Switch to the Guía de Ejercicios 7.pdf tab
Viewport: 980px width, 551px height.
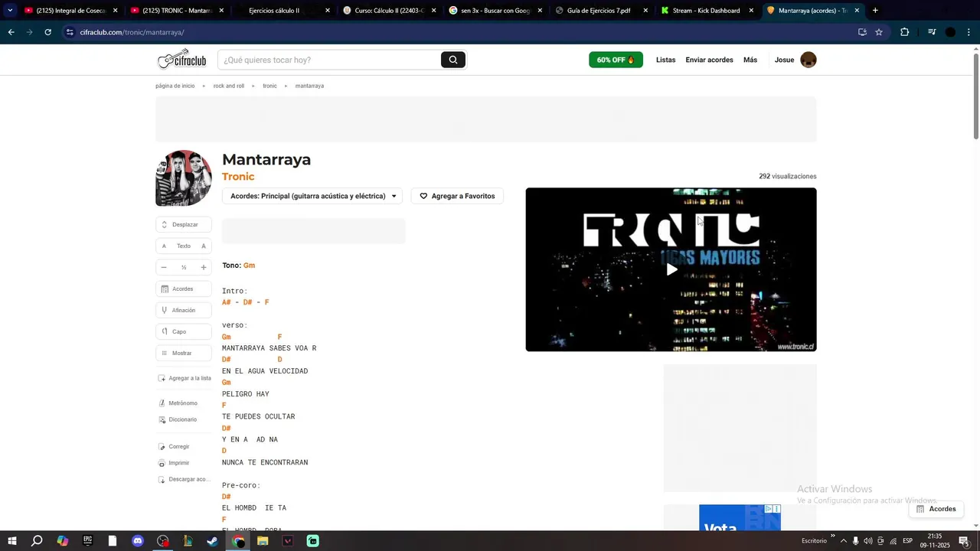click(600, 11)
